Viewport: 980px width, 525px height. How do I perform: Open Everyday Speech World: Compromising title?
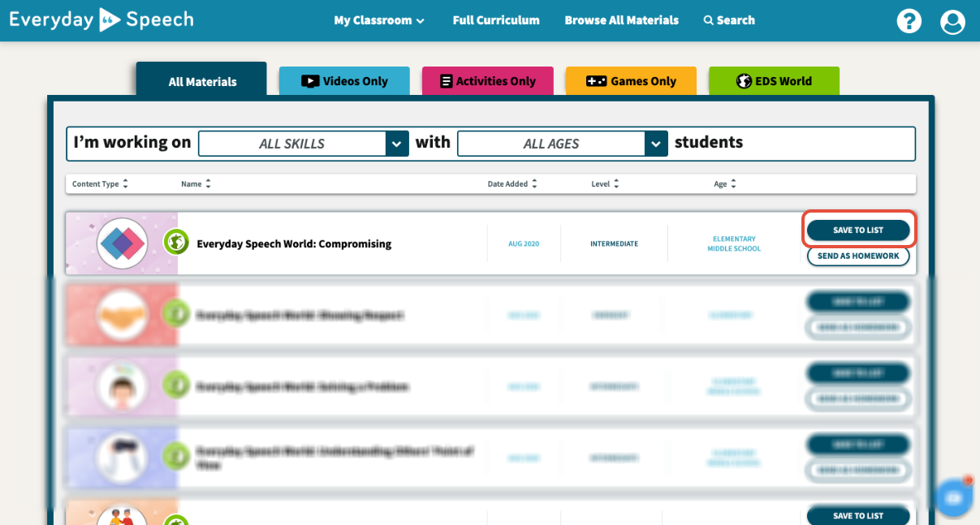coord(294,243)
